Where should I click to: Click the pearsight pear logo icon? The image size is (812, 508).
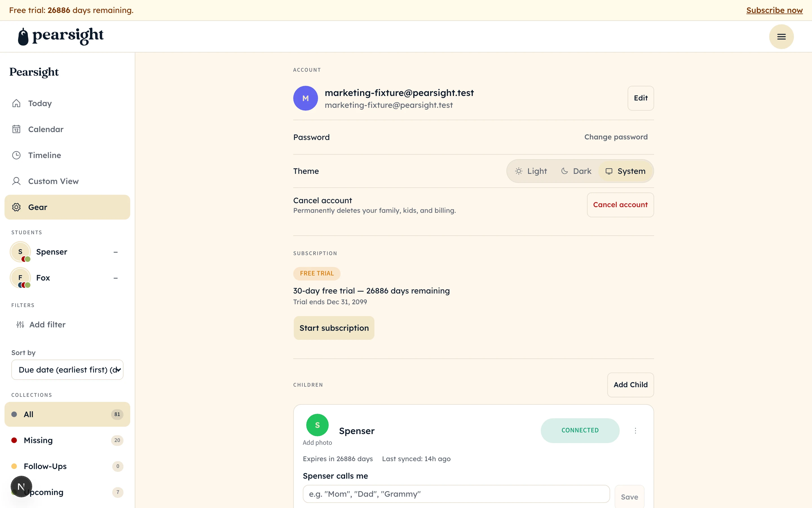(x=23, y=36)
